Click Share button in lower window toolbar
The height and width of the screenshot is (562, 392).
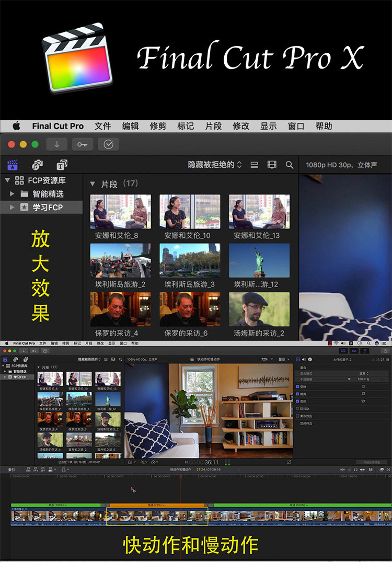(385, 351)
